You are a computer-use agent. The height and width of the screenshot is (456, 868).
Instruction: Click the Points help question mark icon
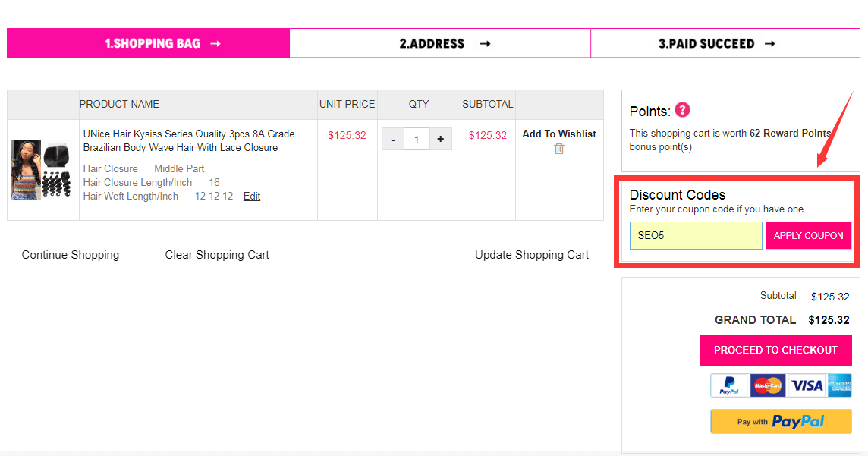pyautogui.click(x=683, y=110)
